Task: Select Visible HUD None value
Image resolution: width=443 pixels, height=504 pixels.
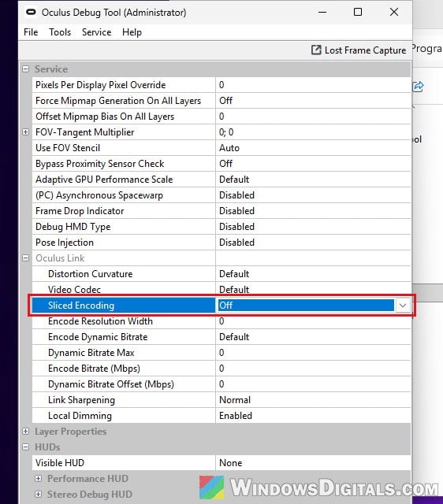Action: click(313, 463)
